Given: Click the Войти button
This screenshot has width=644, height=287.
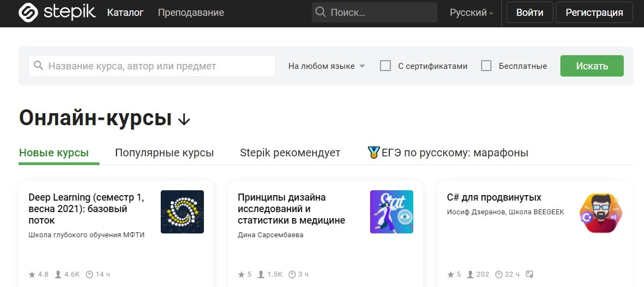Looking at the screenshot, I should [x=529, y=13].
